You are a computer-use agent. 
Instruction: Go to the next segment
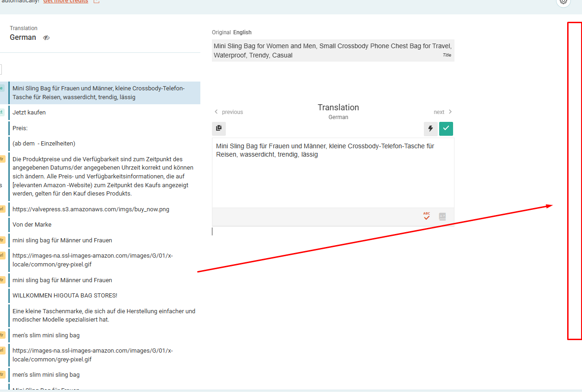point(443,112)
